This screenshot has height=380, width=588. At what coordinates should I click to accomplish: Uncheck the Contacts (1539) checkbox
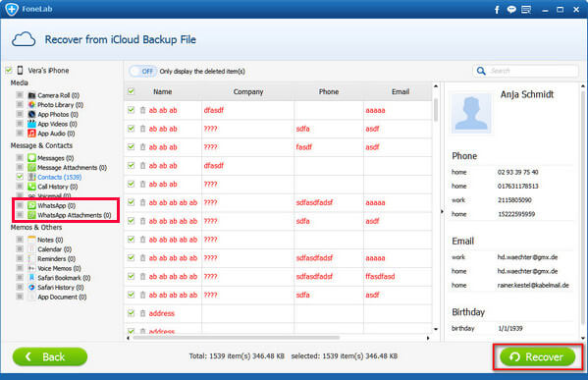click(x=20, y=177)
